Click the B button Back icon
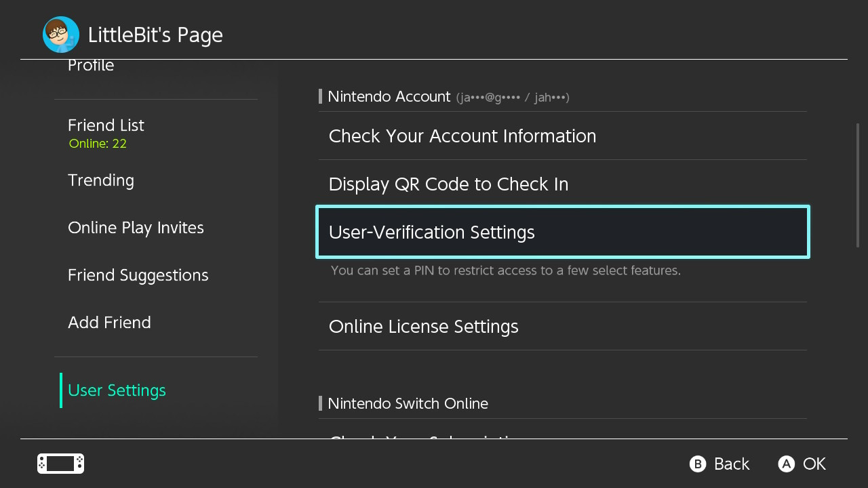Screen dimensions: 868x488 pos(698,464)
